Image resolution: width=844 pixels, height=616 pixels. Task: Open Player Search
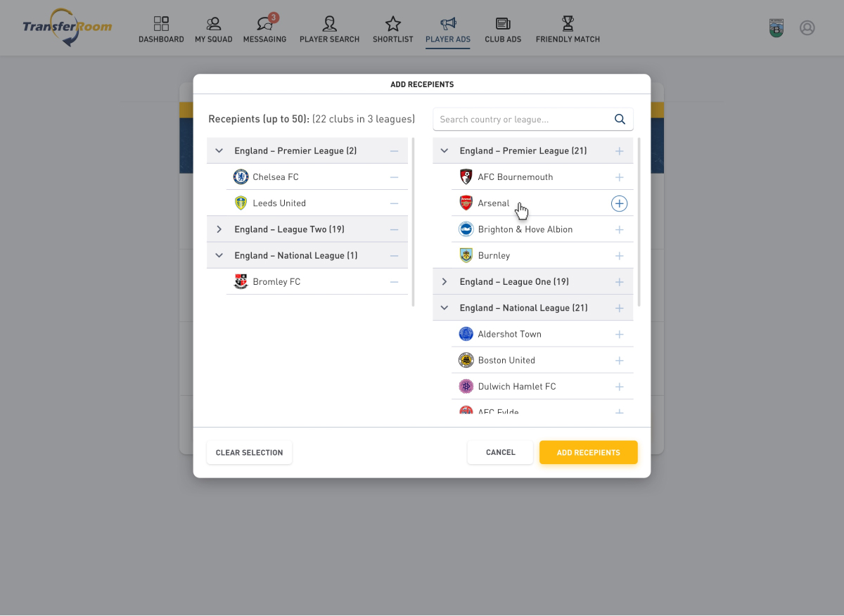[329, 30]
